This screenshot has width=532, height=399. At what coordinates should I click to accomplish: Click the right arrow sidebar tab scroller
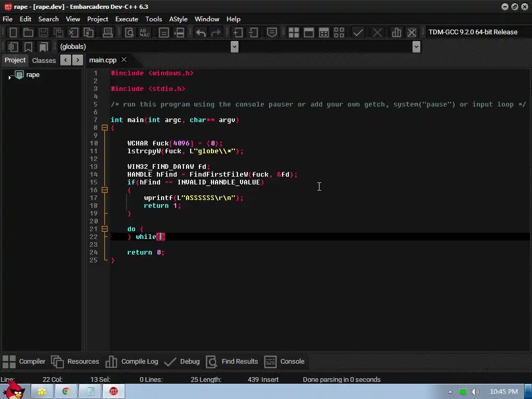(78, 60)
